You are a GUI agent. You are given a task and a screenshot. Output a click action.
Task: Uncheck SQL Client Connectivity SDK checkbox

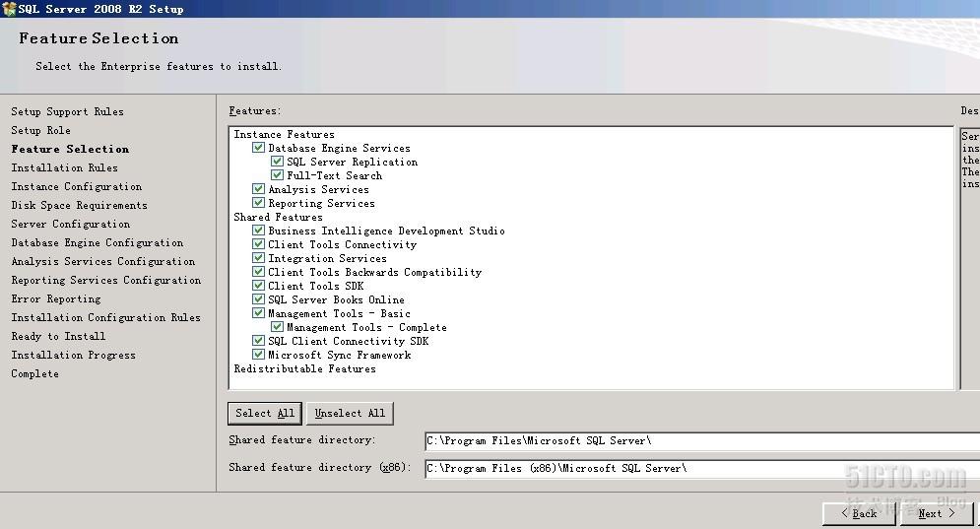tap(258, 340)
